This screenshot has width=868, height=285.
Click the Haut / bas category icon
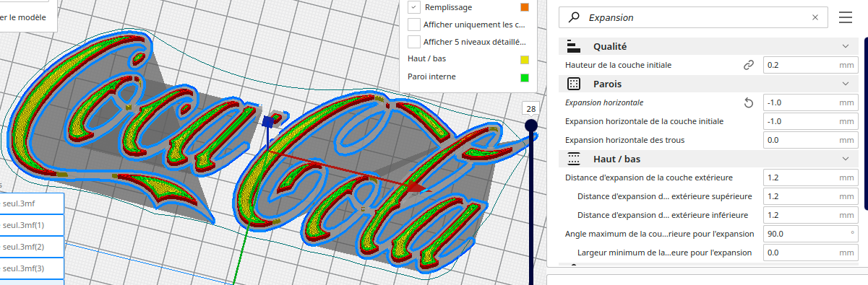click(574, 159)
